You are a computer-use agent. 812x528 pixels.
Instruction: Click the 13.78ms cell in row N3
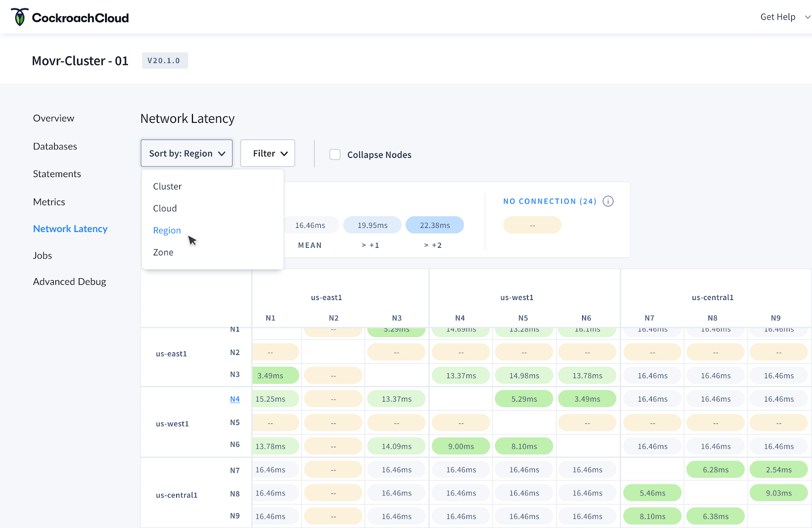(x=587, y=376)
